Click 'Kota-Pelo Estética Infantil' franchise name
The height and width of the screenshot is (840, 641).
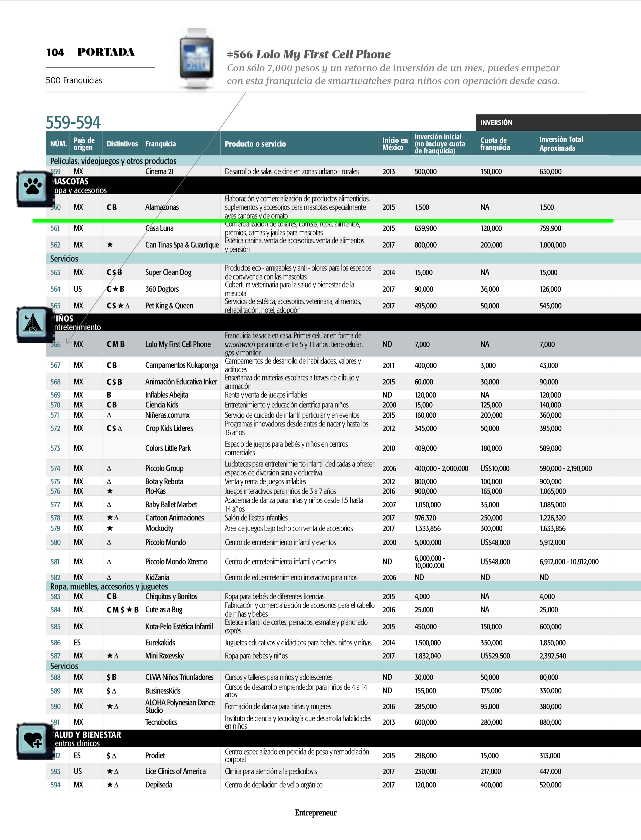tap(179, 627)
